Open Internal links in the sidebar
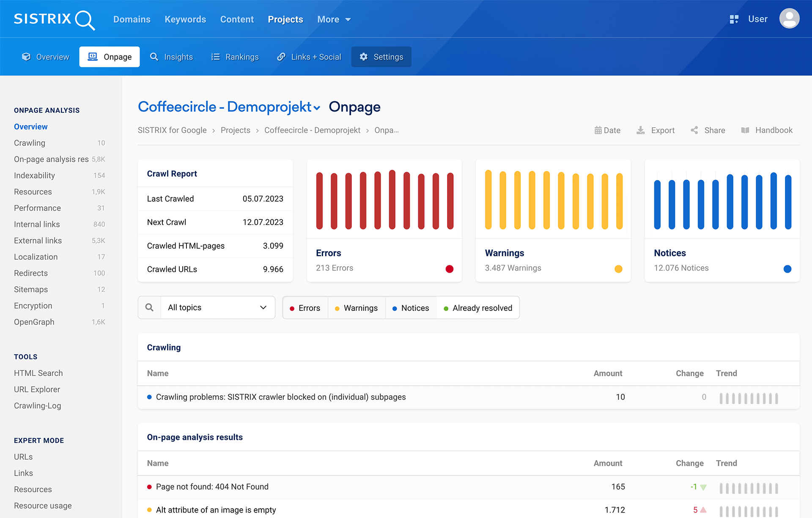 (x=59, y=224)
